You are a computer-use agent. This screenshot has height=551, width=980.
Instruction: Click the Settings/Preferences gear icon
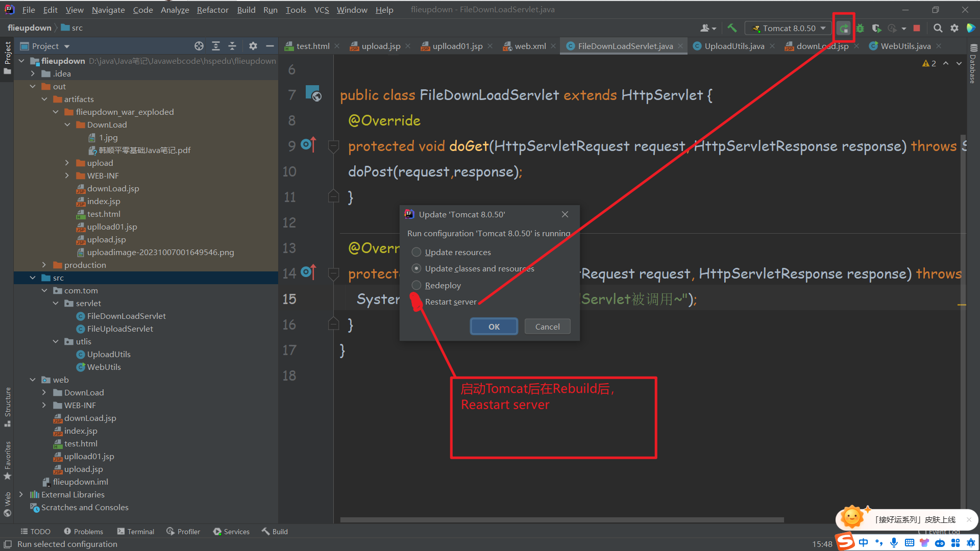pos(954,28)
